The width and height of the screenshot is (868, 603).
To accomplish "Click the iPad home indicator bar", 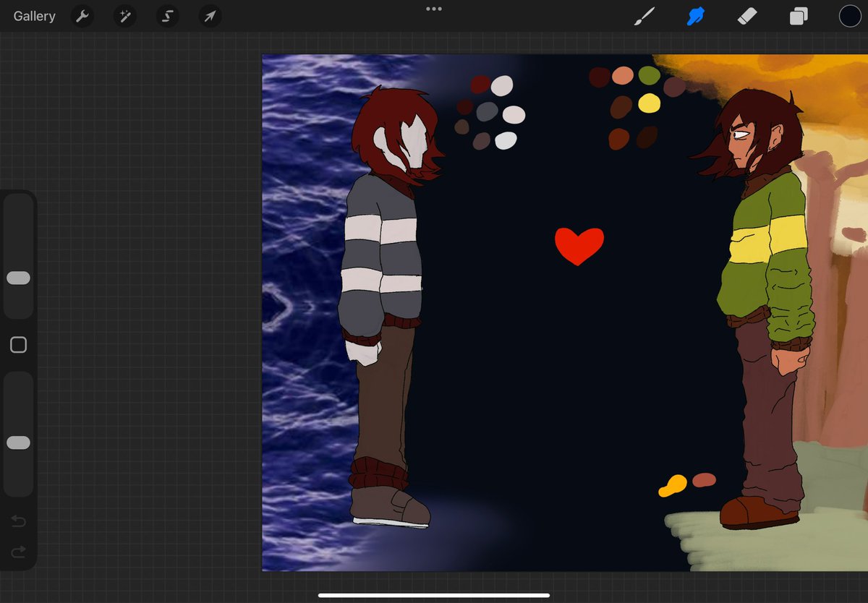I will tap(434, 596).
